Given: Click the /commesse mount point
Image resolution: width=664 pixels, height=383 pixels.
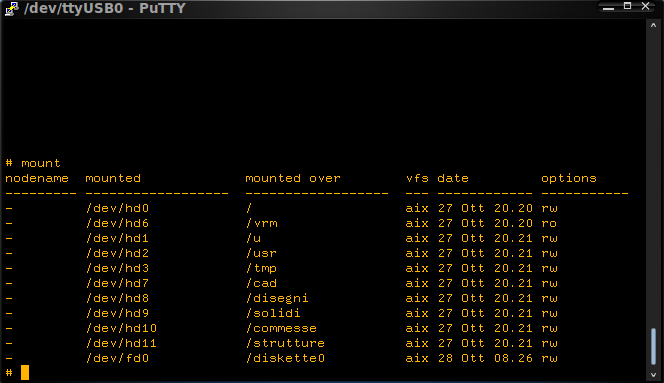Looking at the screenshot, I should coord(281,328).
